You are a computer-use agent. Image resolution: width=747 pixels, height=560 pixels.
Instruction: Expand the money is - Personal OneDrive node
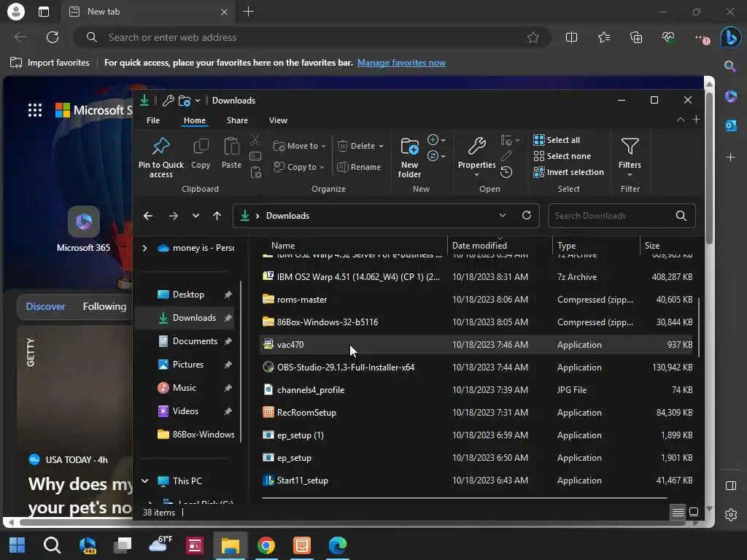pos(145,248)
